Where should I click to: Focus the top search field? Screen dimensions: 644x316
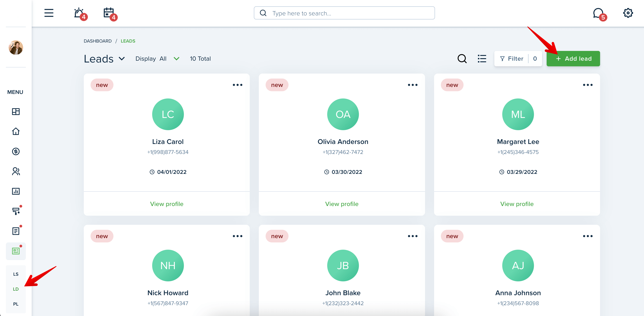pos(344,13)
